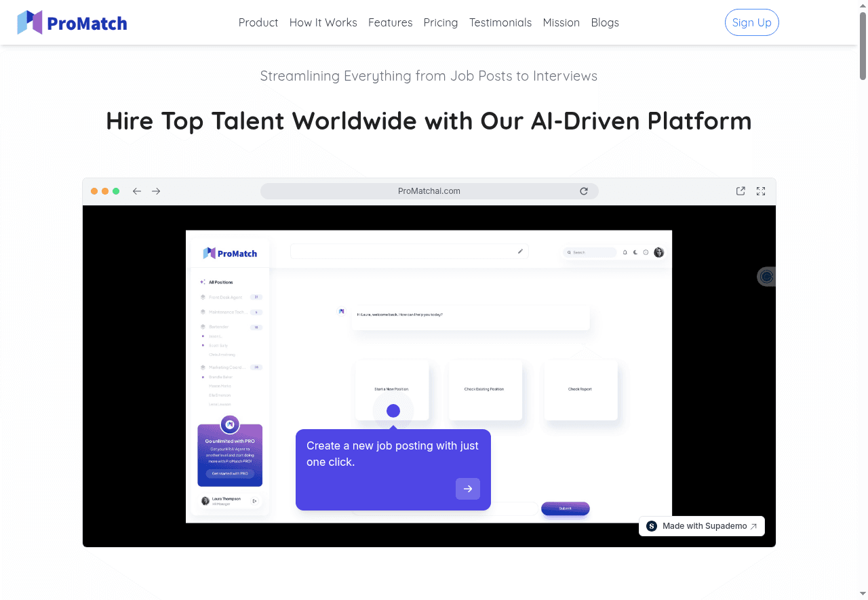The image size is (868, 600).
Task: Click the demo browser back arrow
Action: 137,191
